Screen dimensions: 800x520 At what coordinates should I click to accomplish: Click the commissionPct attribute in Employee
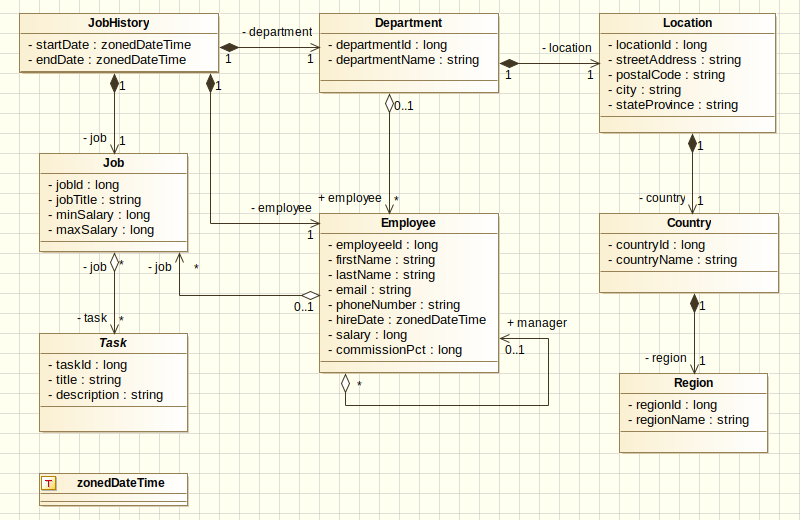click(x=398, y=350)
